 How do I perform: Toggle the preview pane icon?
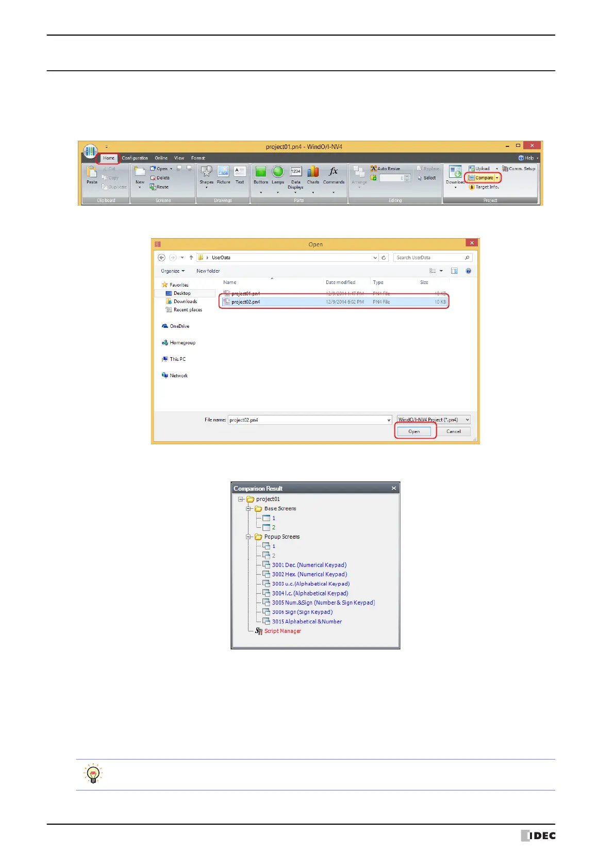454,271
